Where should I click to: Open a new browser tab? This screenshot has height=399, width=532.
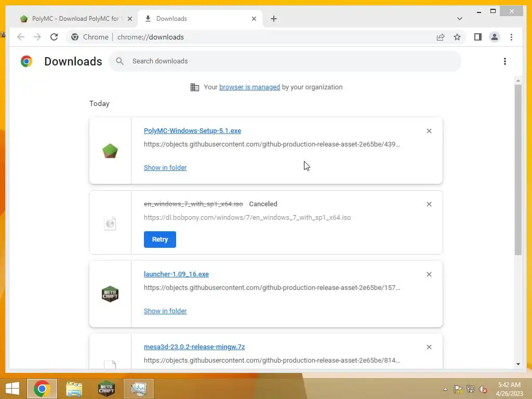pyautogui.click(x=274, y=19)
